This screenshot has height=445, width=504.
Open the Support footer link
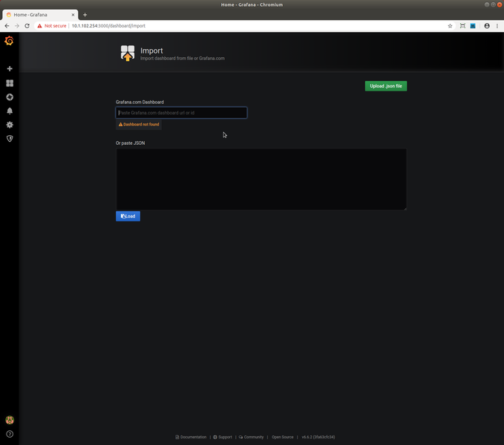point(223,437)
